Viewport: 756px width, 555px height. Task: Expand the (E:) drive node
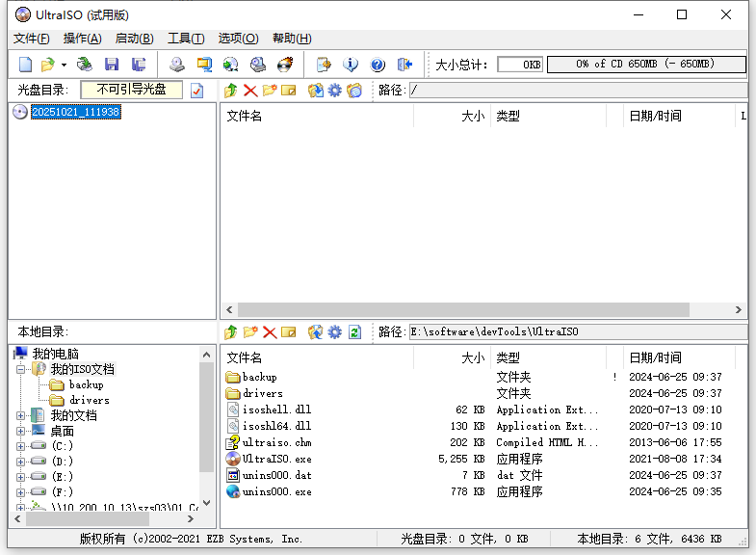point(21,477)
